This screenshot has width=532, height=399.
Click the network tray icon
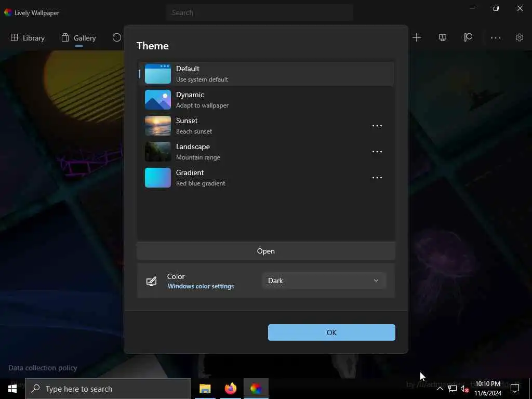click(453, 389)
